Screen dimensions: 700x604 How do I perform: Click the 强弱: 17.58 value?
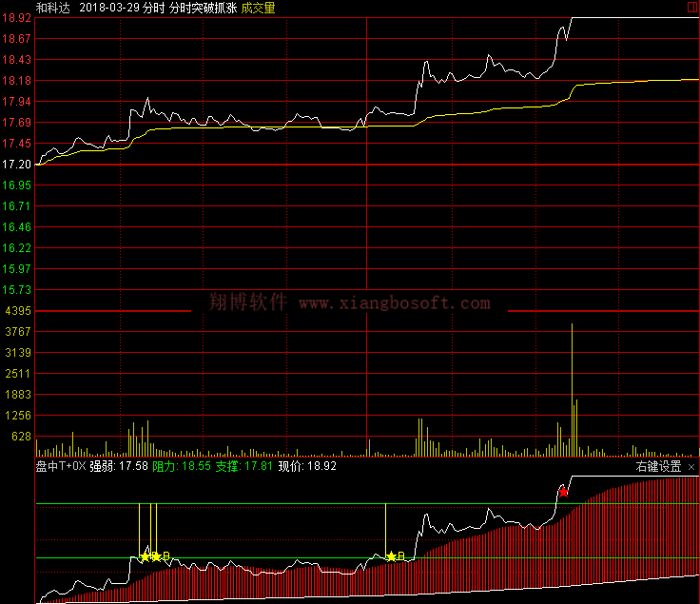(x=119, y=466)
